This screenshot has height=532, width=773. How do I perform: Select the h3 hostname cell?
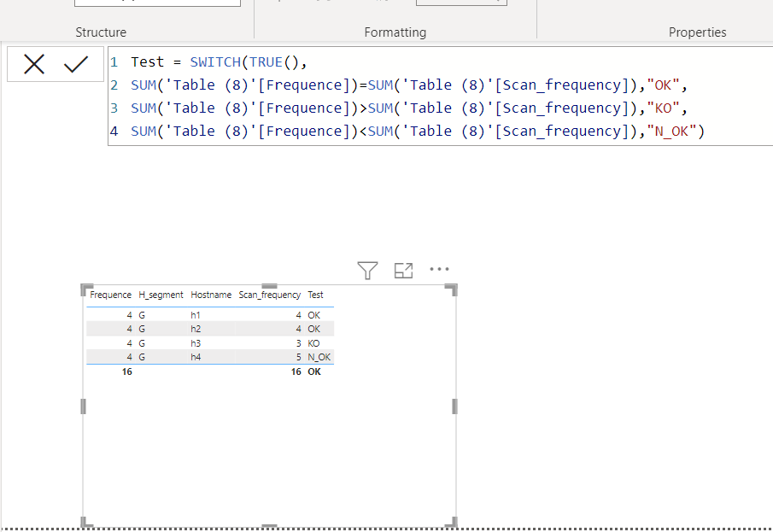[196, 343]
